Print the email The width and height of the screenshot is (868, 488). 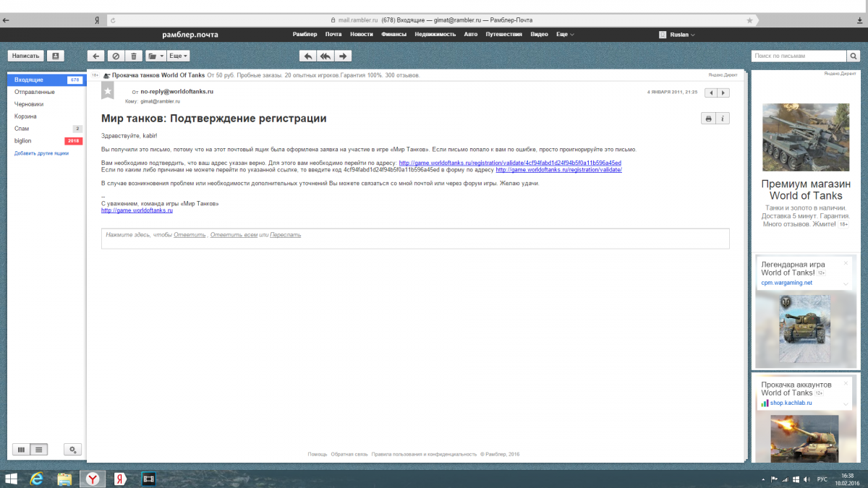(x=709, y=119)
